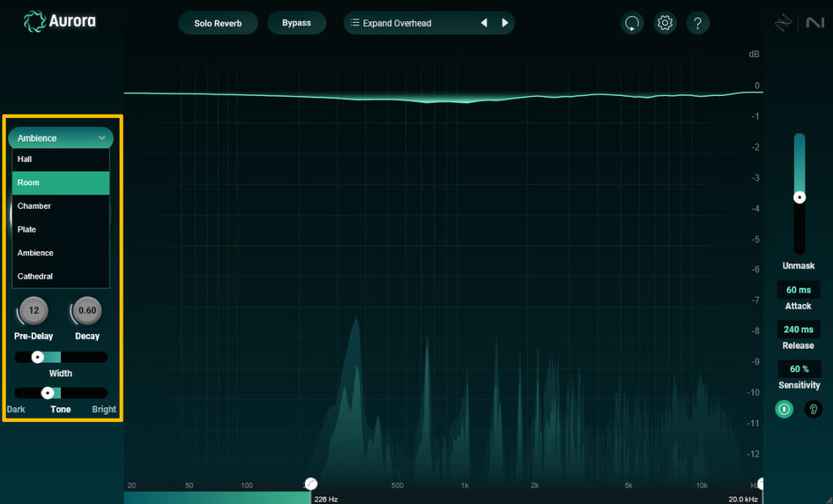The height and width of the screenshot is (504, 833).
Task: Click the circular reset arrow icon
Action: (632, 23)
